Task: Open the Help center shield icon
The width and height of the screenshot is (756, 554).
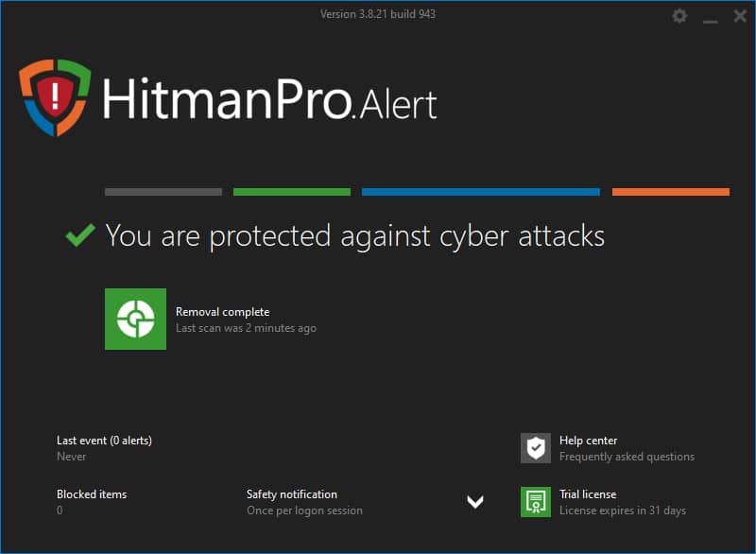Action: [x=535, y=448]
